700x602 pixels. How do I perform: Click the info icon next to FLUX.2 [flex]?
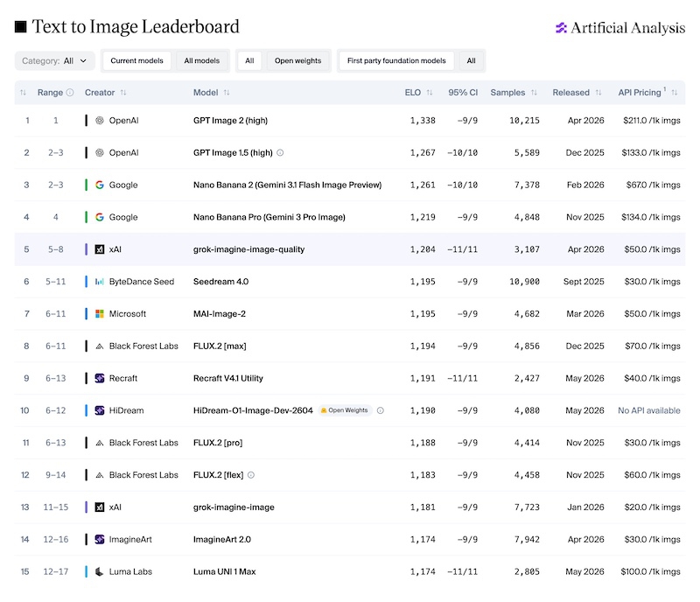point(251,475)
